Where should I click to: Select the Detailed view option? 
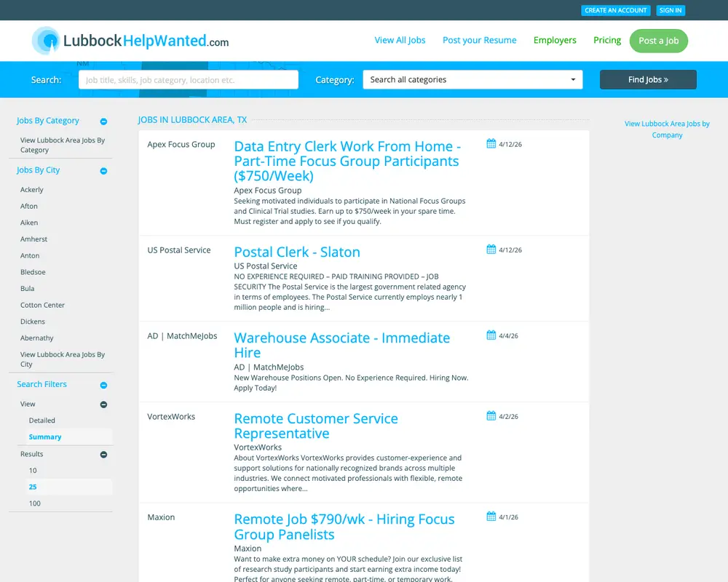tap(41, 420)
